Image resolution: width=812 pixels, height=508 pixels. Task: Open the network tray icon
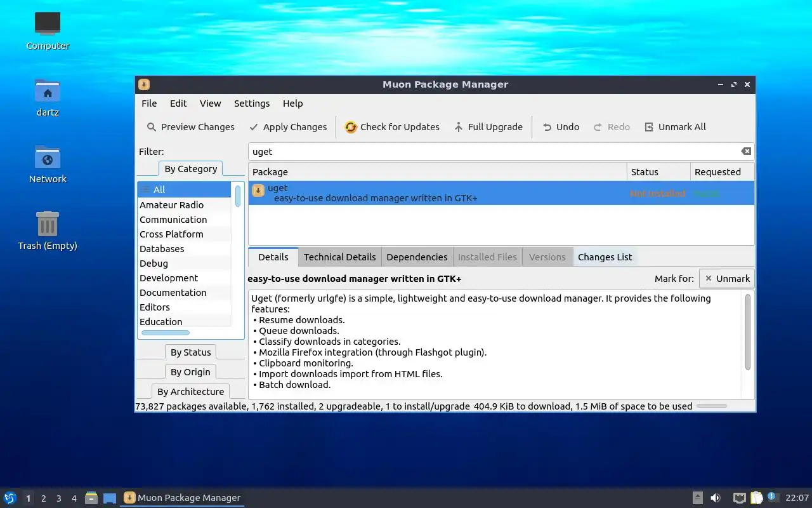(739, 498)
